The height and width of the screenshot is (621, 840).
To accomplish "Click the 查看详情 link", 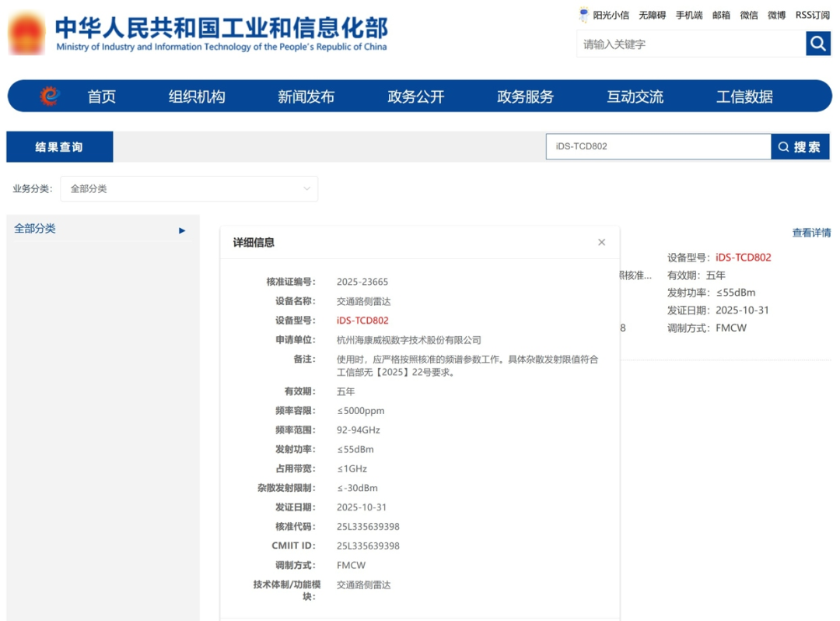I will pos(810,233).
